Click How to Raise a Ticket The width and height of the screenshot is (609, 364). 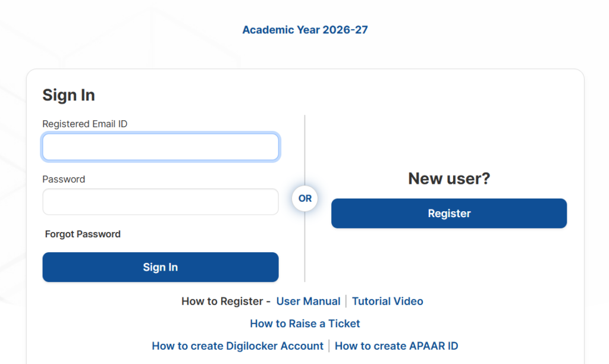coord(304,323)
